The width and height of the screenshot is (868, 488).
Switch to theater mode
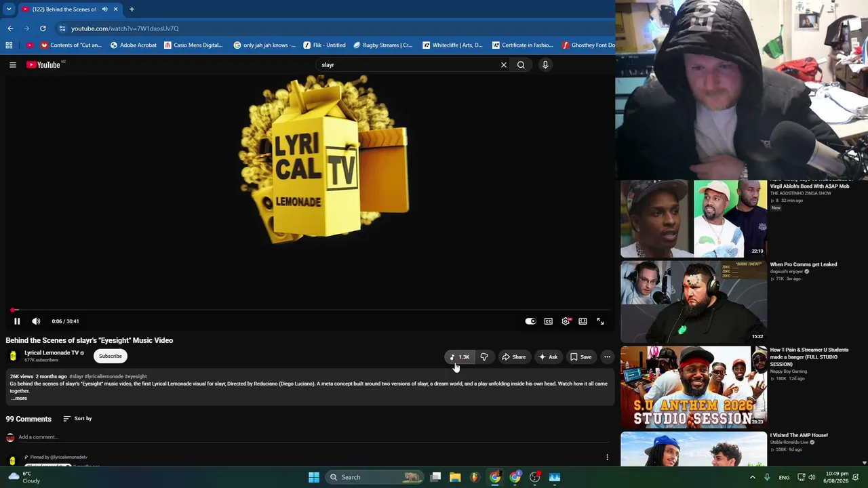click(583, 321)
